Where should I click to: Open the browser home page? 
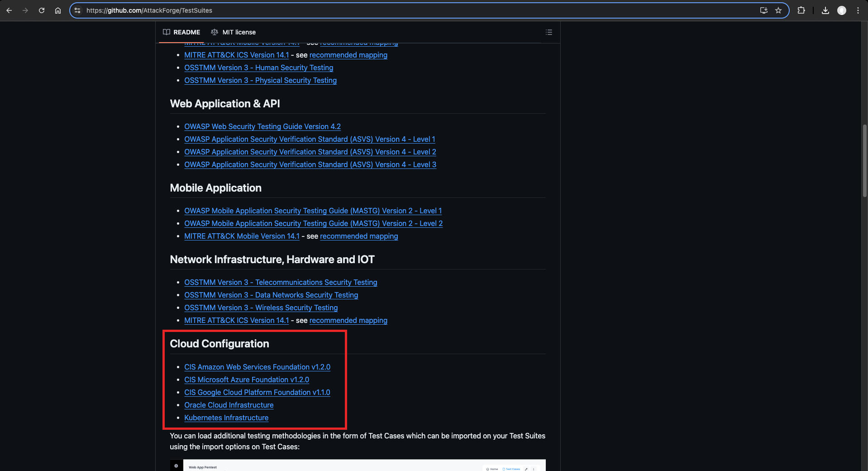(x=58, y=10)
